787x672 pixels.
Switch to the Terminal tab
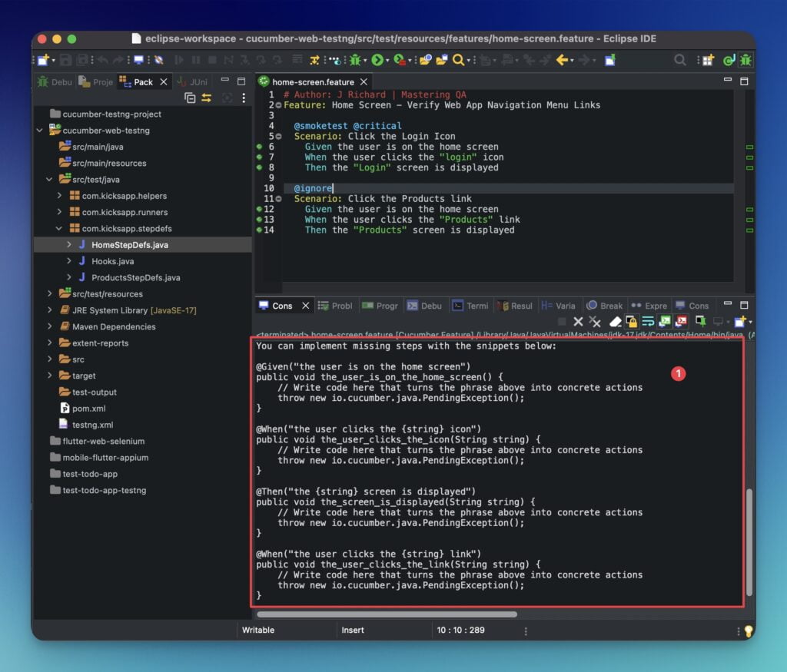coord(470,306)
